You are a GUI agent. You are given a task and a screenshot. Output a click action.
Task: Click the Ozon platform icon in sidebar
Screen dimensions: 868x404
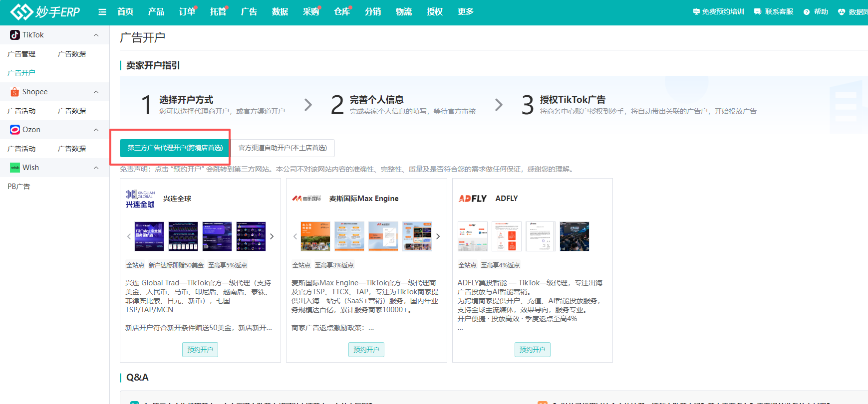(15, 130)
